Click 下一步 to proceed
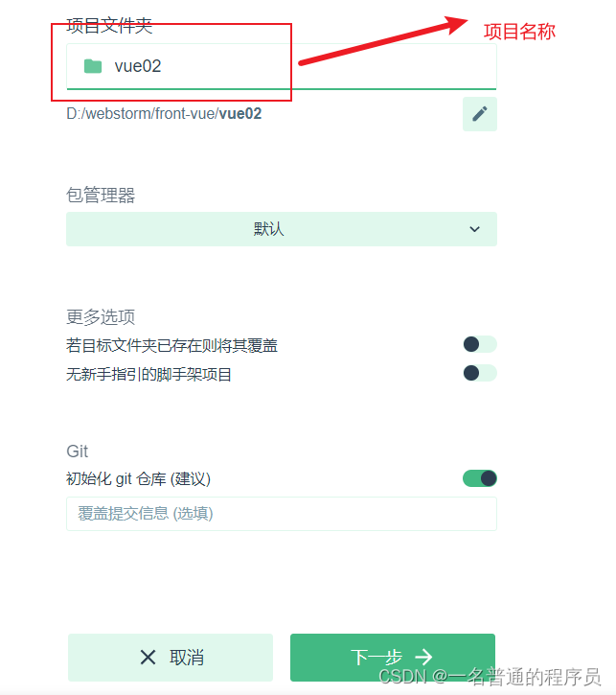This screenshot has height=695, width=616. coord(393,658)
